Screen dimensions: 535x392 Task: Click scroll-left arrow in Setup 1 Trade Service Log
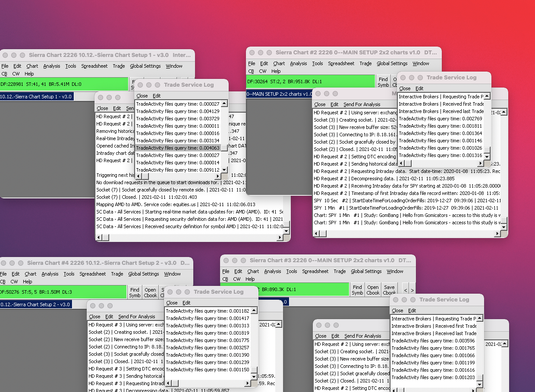point(138,176)
